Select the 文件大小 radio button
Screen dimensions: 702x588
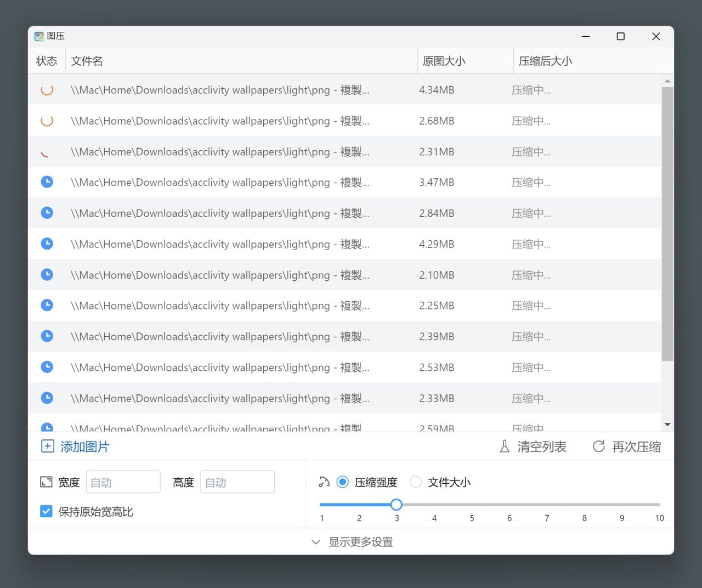(416, 482)
